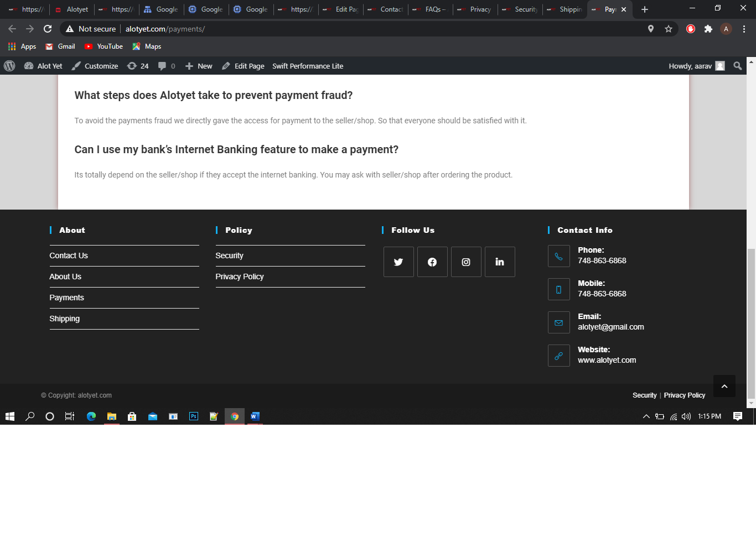Open the Facebook social link icon
The width and height of the screenshot is (756, 553).
(x=432, y=262)
